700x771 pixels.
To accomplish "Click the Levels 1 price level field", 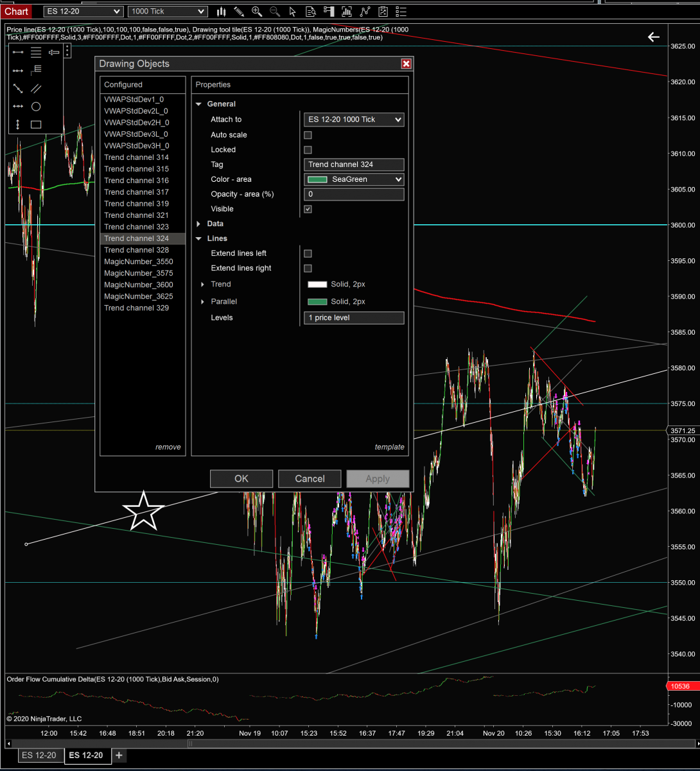I will (354, 317).
